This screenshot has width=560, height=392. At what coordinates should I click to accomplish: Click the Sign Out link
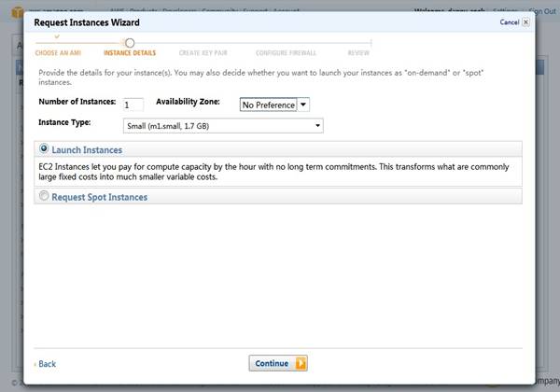pos(542,10)
